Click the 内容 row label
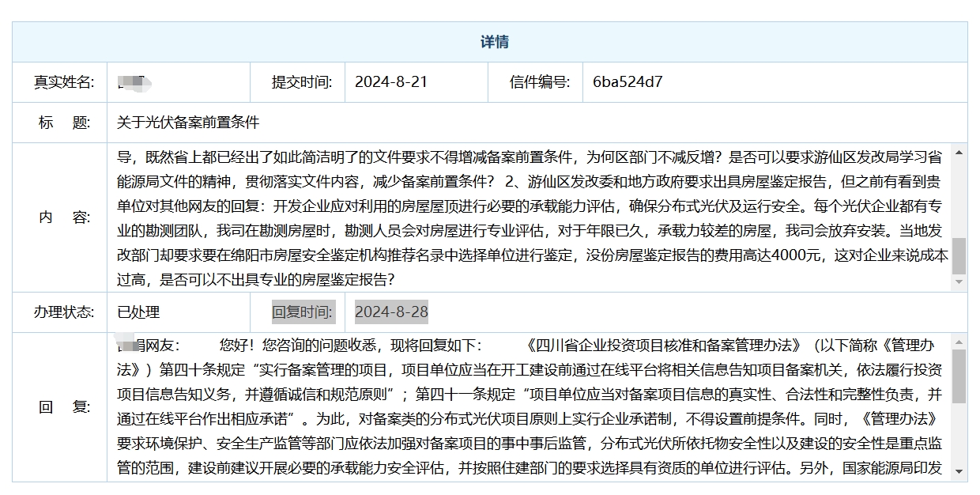 [60, 217]
